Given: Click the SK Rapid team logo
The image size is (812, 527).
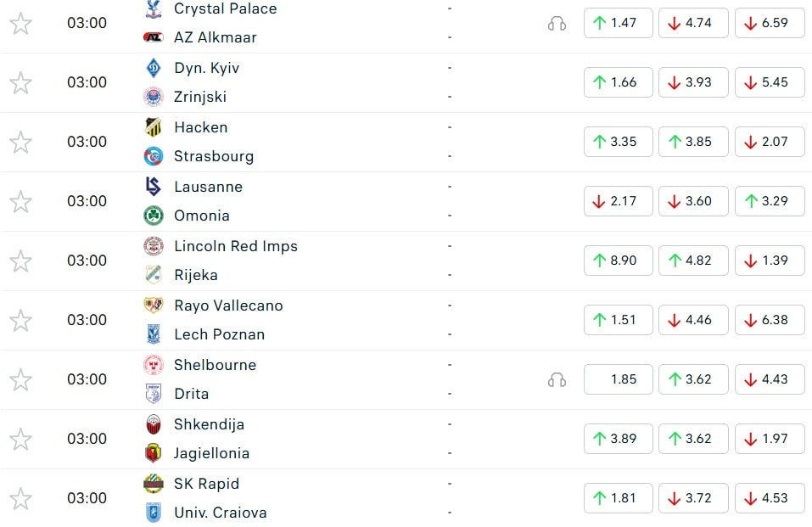Looking at the screenshot, I should [x=154, y=484].
